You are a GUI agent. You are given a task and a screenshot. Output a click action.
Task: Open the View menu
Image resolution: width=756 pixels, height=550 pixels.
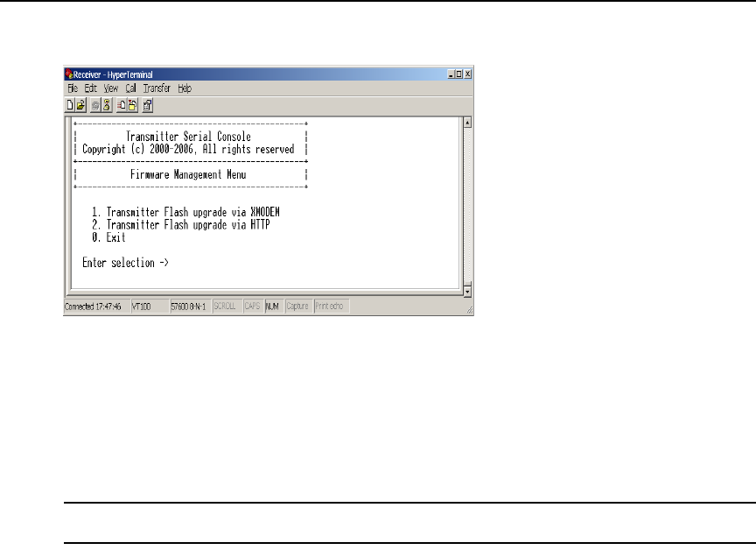(x=111, y=88)
